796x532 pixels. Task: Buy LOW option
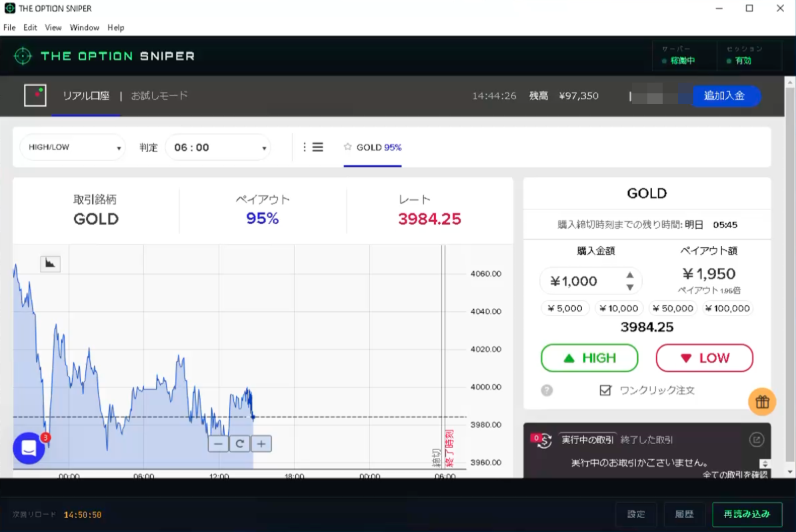705,358
